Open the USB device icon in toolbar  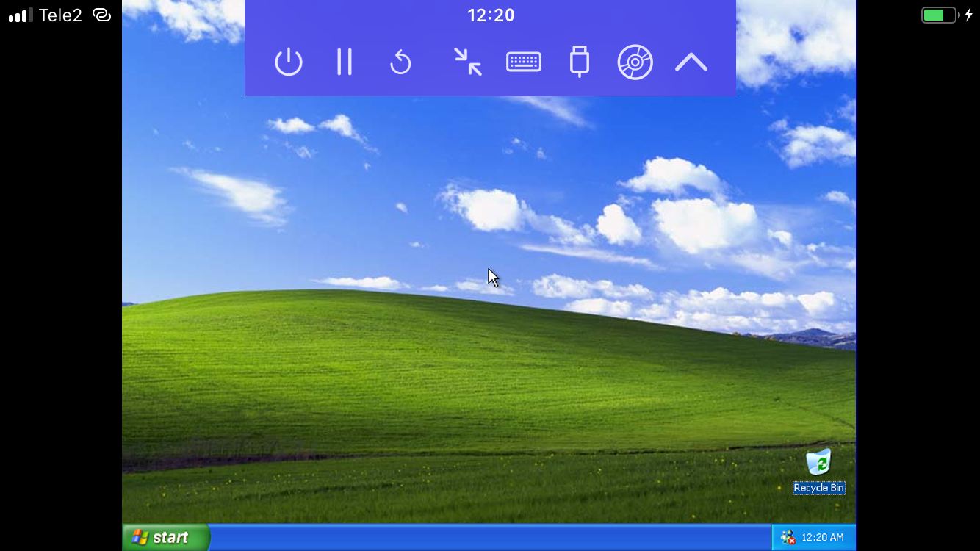pos(580,62)
